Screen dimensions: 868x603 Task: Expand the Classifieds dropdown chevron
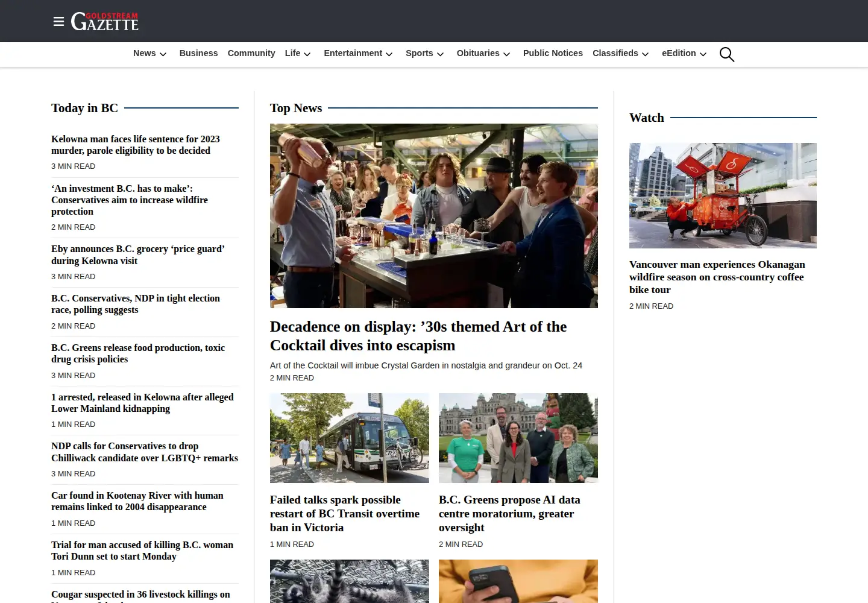point(646,54)
